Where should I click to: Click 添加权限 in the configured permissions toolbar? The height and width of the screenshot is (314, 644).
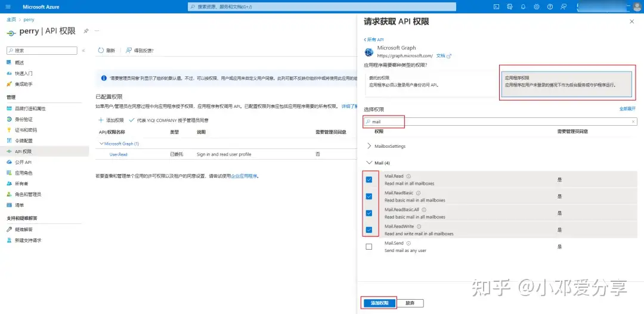111,120
